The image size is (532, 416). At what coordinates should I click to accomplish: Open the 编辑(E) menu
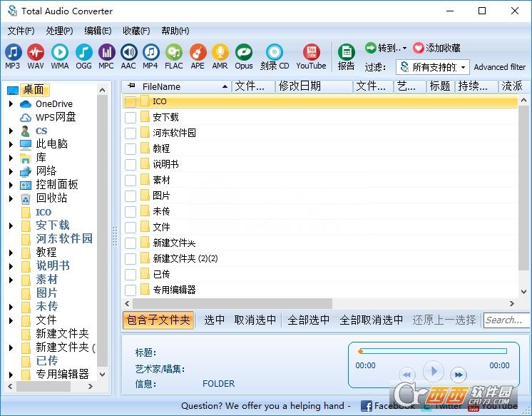98,31
